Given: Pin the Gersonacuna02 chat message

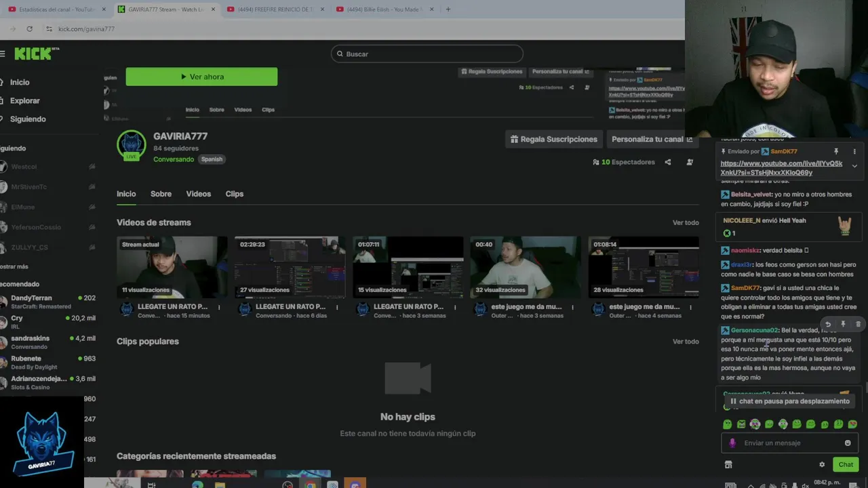Looking at the screenshot, I should (843, 325).
